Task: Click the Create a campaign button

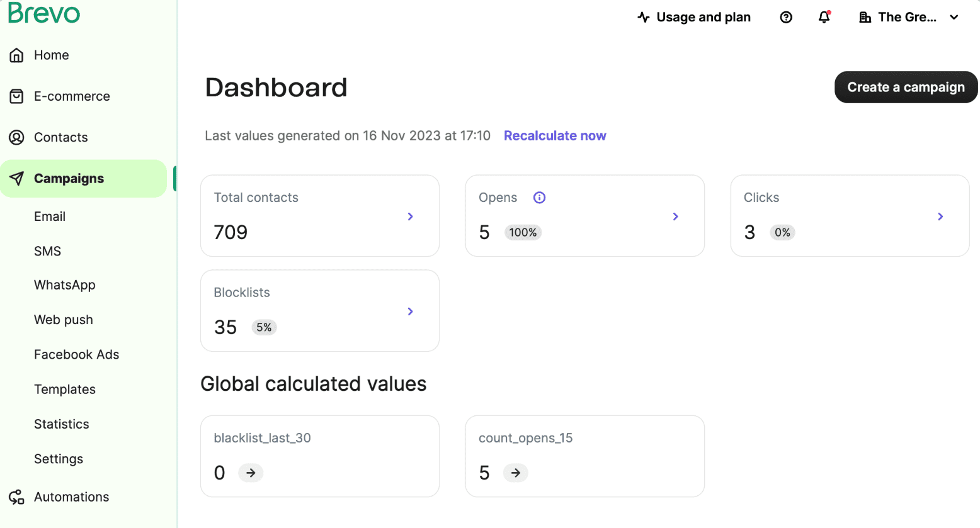Action: (906, 87)
